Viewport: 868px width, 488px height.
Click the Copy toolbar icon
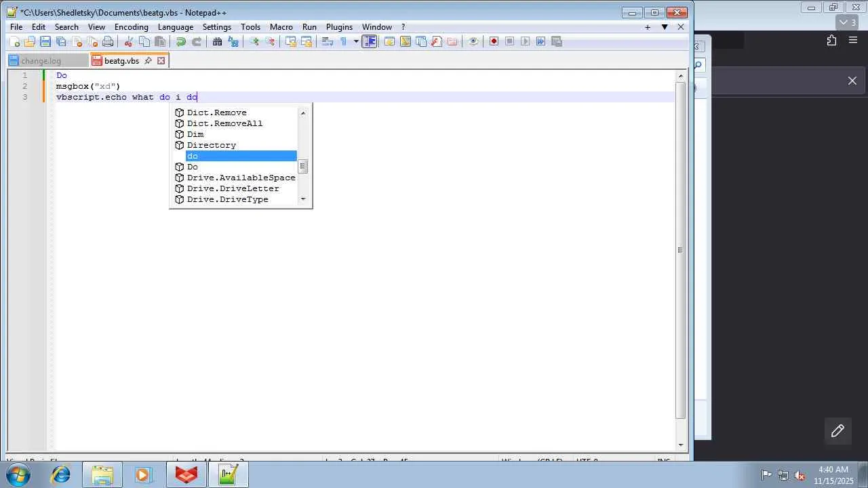[x=144, y=41]
